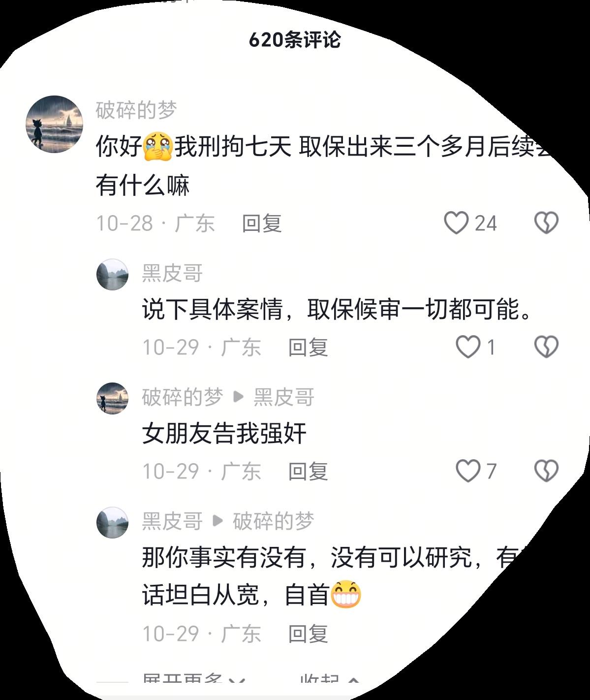Viewport: 590px width, 700px height.
Task: Tap 黑皮哥 avatar on the last reply
Action: point(112,522)
